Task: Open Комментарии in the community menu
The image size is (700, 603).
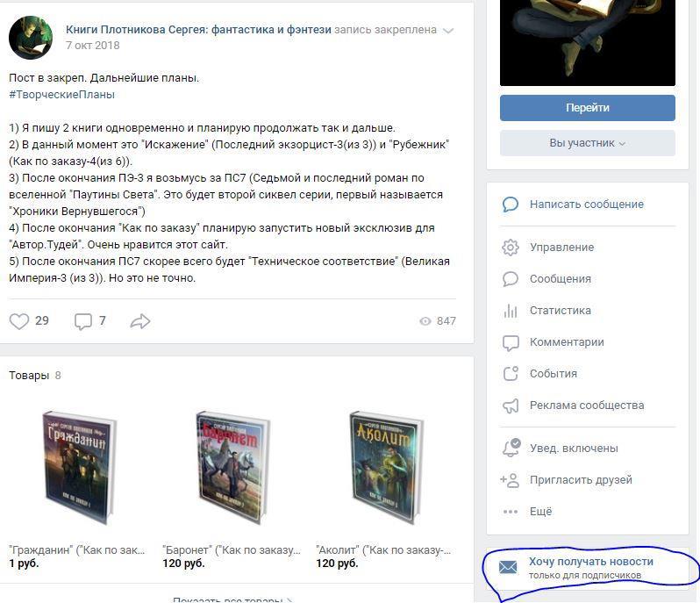Action: pos(567,342)
